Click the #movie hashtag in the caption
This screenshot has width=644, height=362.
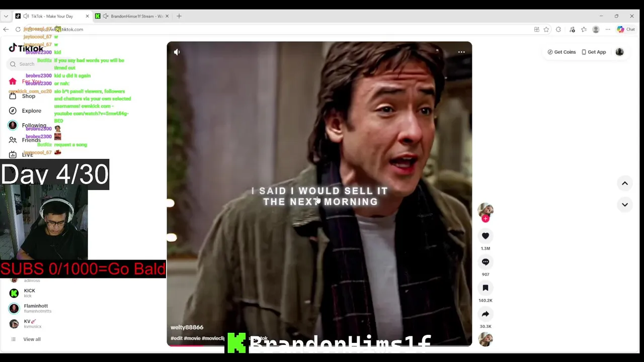192,338
